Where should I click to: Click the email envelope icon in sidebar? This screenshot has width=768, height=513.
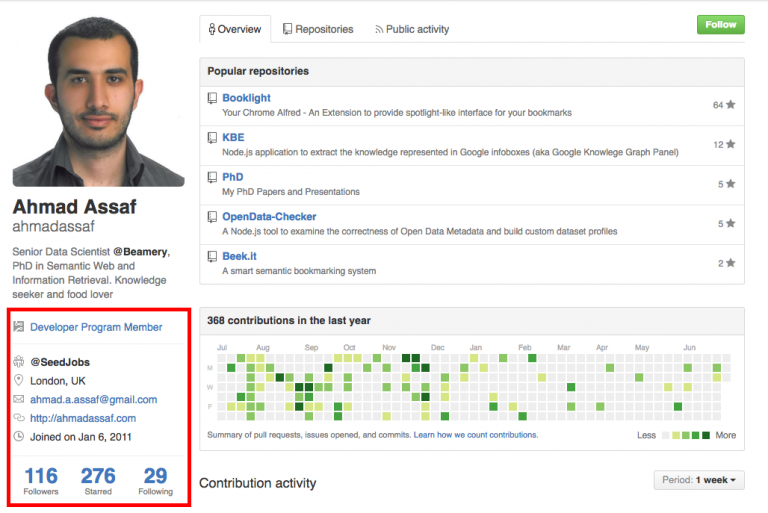19,399
